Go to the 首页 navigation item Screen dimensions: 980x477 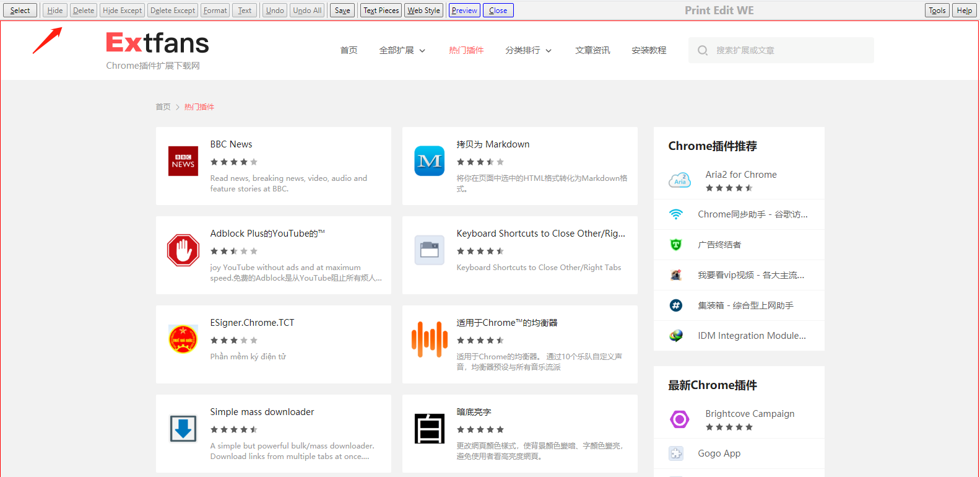pyautogui.click(x=349, y=50)
